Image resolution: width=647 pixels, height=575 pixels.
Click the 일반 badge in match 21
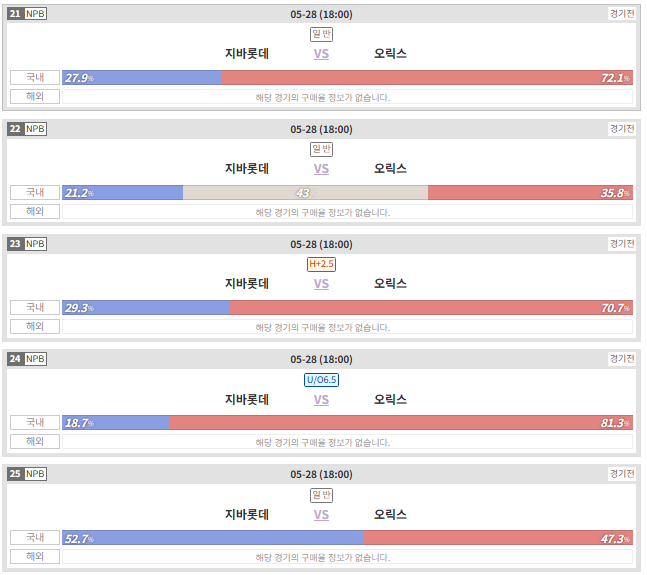[x=321, y=34]
